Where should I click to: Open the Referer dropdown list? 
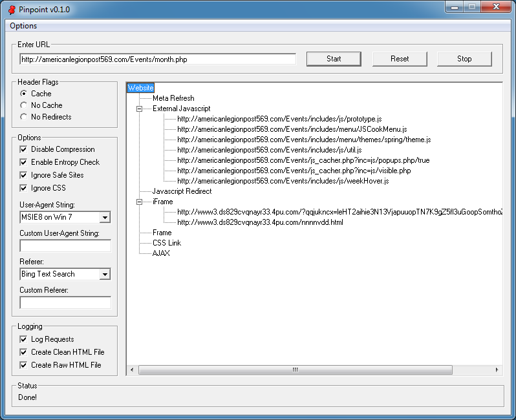click(105, 275)
